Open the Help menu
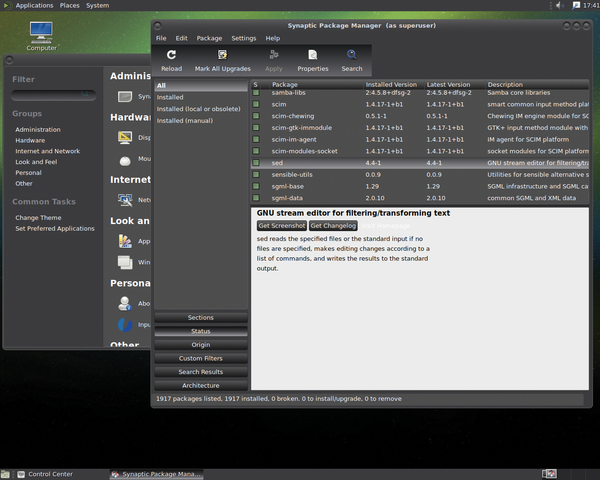 click(x=273, y=38)
